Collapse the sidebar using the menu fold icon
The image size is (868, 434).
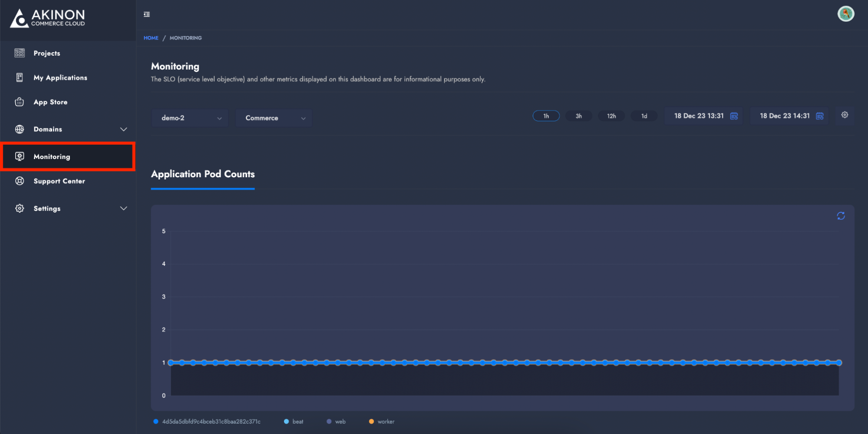[x=147, y=14]
